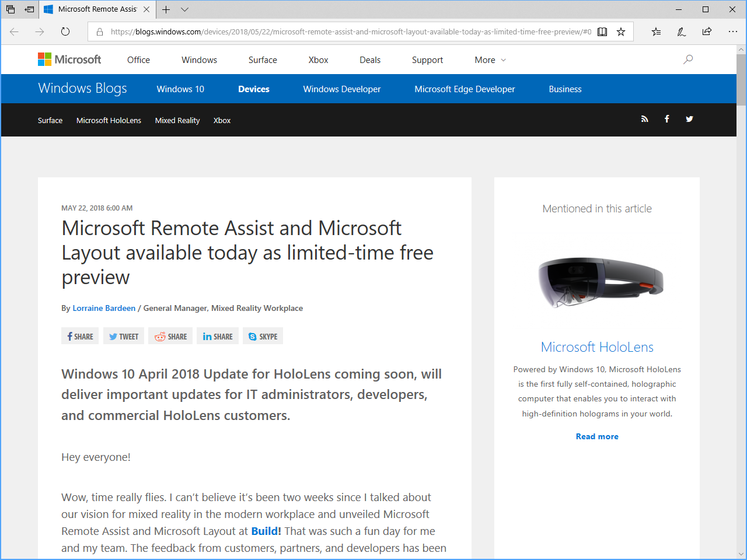Share article via Skype
The image size is (747, 560).
pyautogui.click(x=263, y=336)
